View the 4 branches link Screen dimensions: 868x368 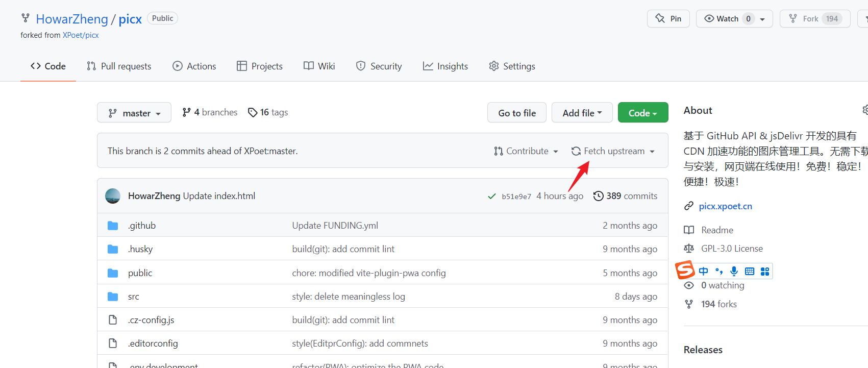click(210, 112)
